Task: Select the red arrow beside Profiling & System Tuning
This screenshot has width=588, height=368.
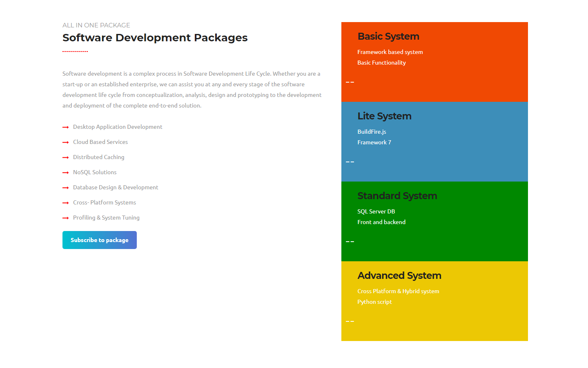Action: tap(65, 218)
